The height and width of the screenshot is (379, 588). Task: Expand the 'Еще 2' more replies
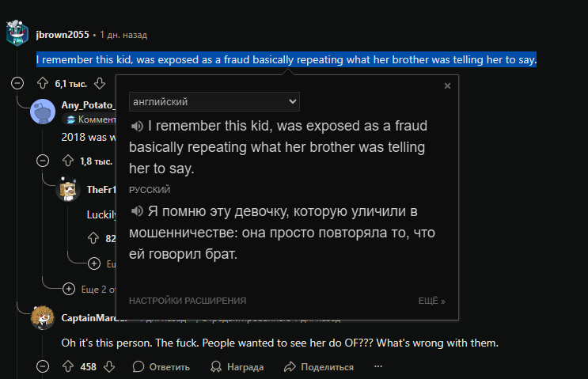pos(68,289)
